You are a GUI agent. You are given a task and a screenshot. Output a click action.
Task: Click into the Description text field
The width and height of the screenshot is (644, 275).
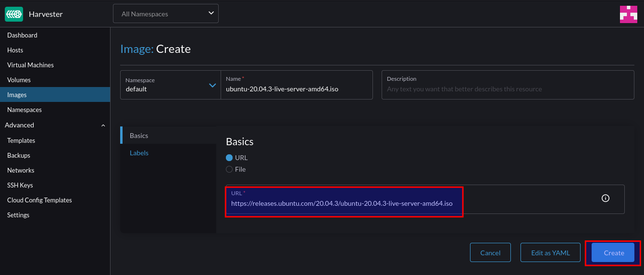pyautogui.click(x=508, y=85)
